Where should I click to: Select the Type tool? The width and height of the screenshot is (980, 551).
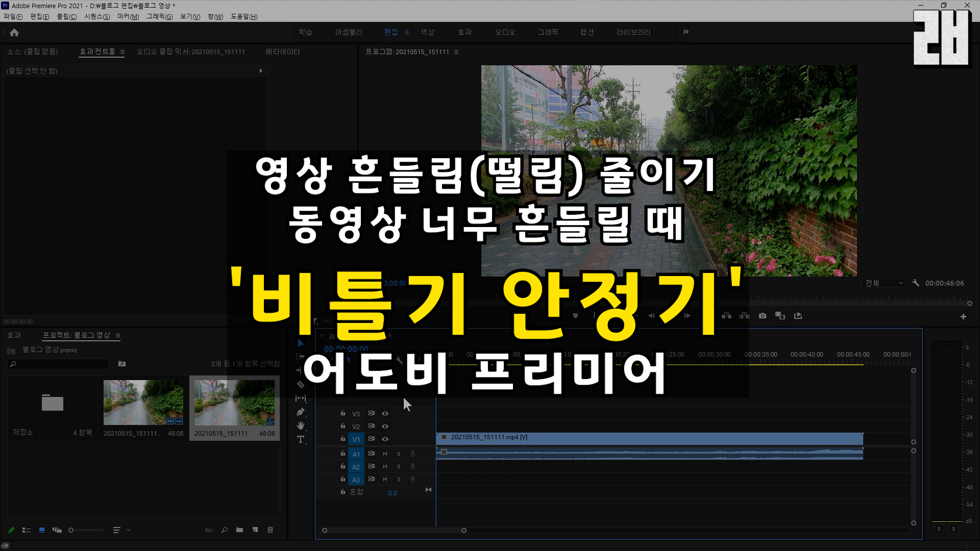(x=301, y=439)
